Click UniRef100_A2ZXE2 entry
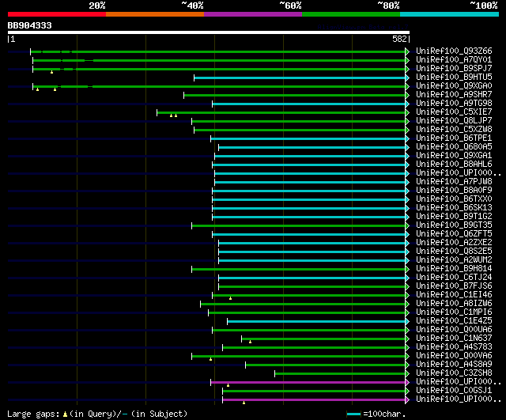The width and height of the screenshot is (506, 420). click(x=454, y=243)
